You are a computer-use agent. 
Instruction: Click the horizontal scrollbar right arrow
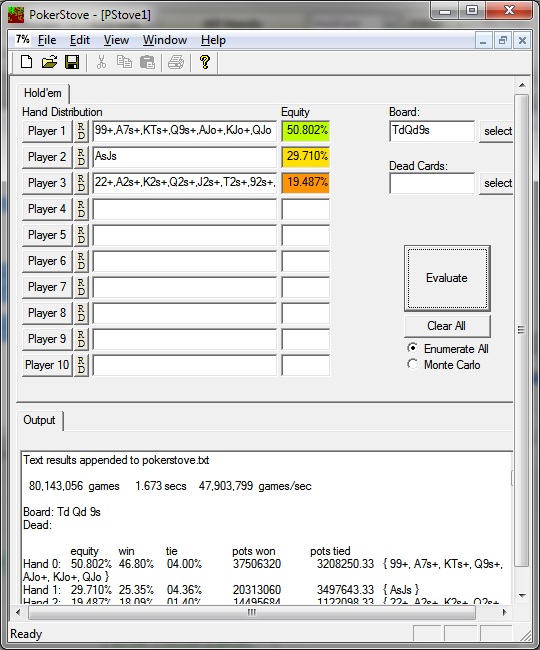click(504, 612)
